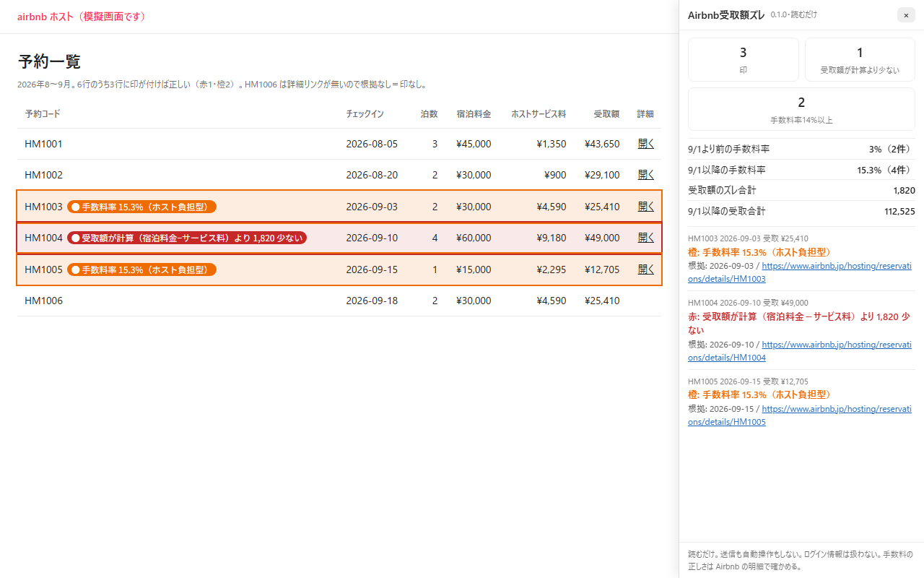Click check-in date 2026-08-20
This screenshot has height=578, width=924.
[x=372, y=175]
